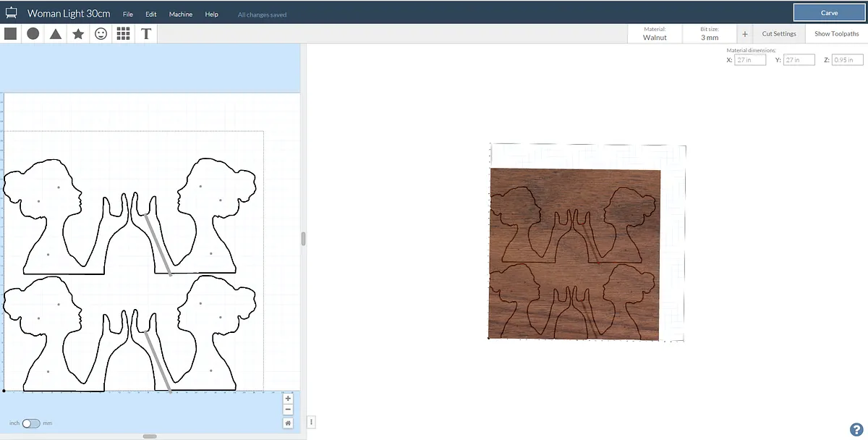868x440 pixels.
Task: Open the Bit size 3 mm selector
Action: pos(710,33)
